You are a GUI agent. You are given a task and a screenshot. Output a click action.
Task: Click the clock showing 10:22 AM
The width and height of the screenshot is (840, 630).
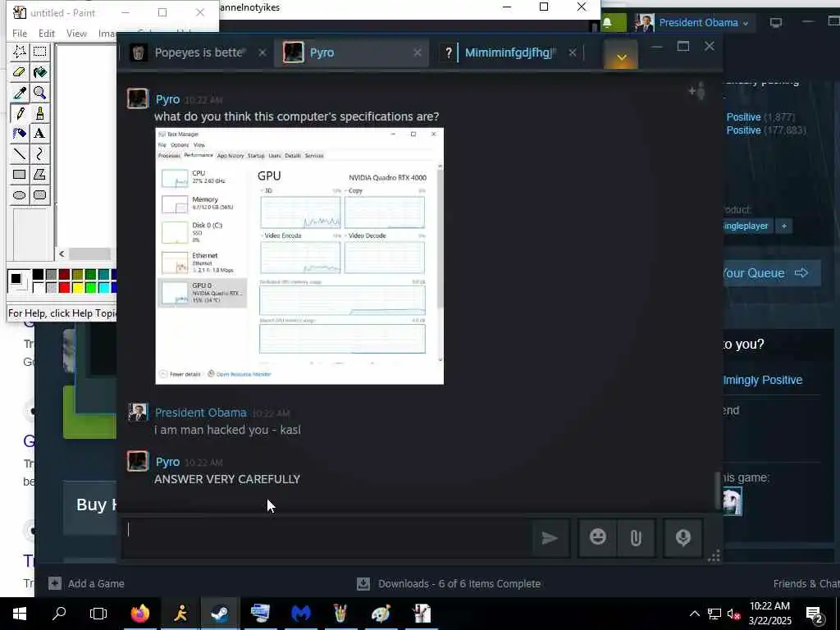[x=769, y=606]
